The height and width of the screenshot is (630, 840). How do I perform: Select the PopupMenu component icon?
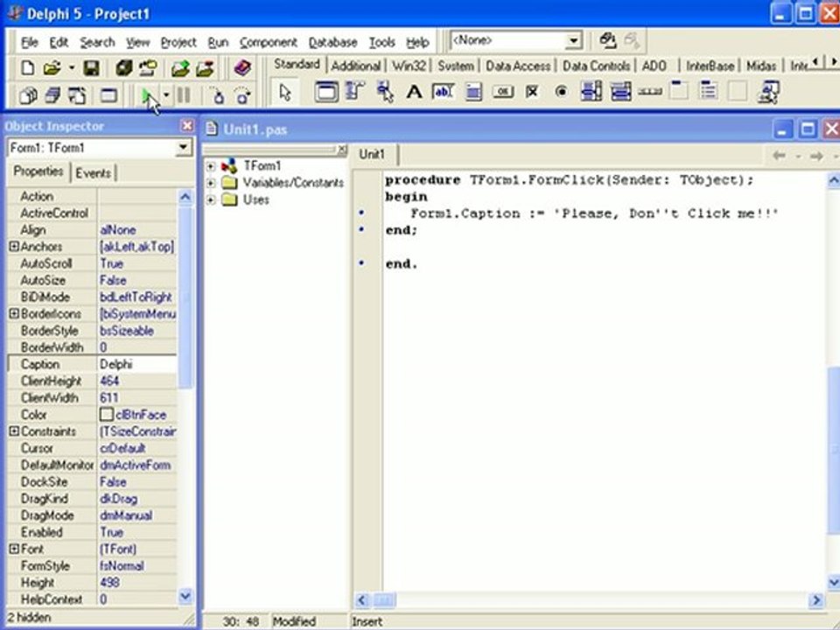[385, 92]
